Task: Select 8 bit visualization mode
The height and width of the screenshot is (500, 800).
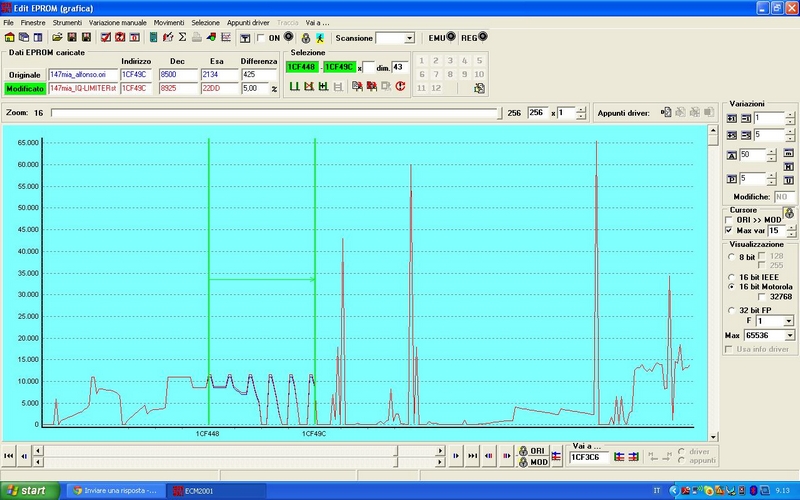Action: pyautogui.click(x=730, y=256)
